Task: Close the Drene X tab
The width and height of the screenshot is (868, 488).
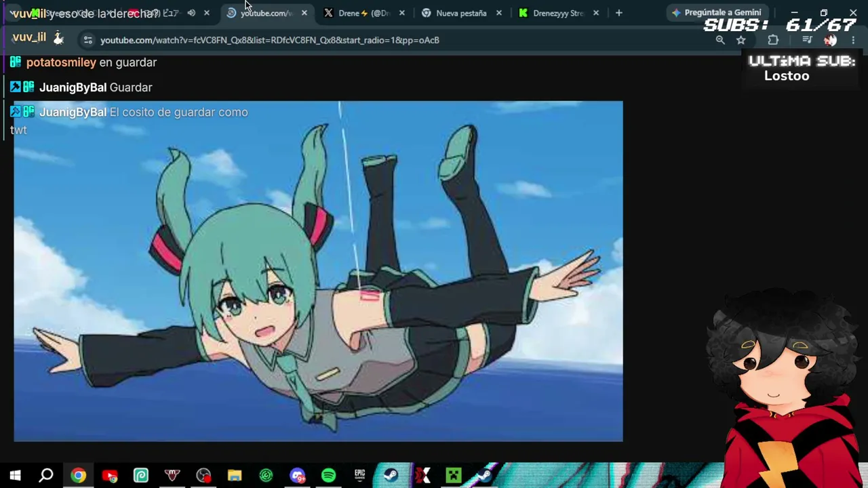Action: 402,13
